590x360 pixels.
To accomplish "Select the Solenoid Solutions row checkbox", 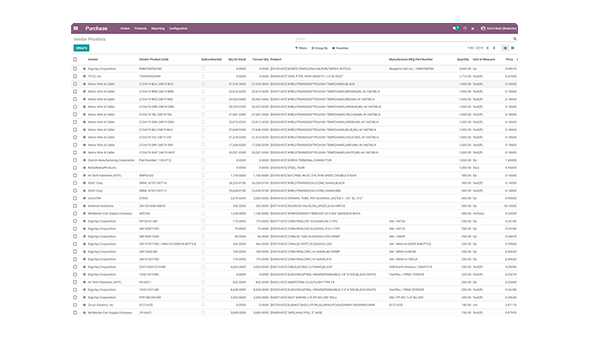I will coord(75,206).
